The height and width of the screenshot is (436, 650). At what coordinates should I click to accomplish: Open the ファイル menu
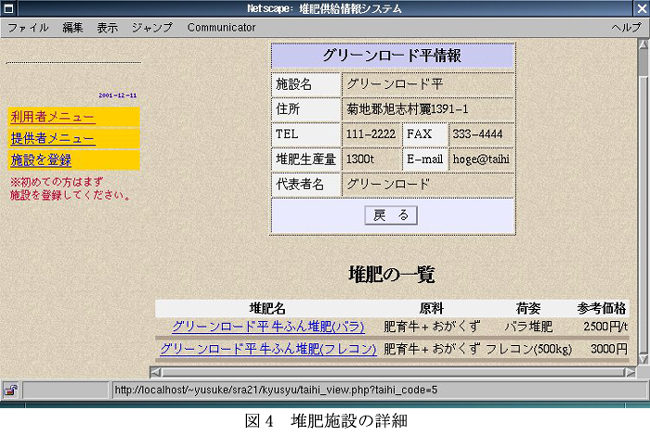tap(28, 27)
